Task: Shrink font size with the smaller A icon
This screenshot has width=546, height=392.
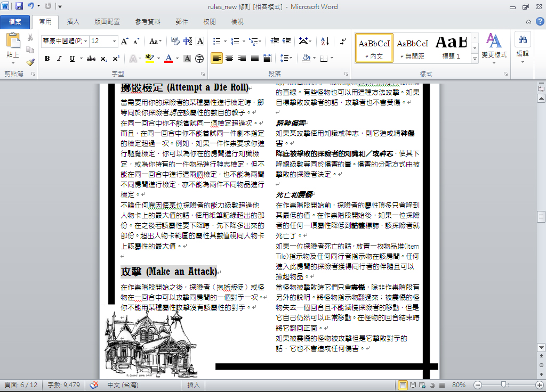Action: [136, 42]
